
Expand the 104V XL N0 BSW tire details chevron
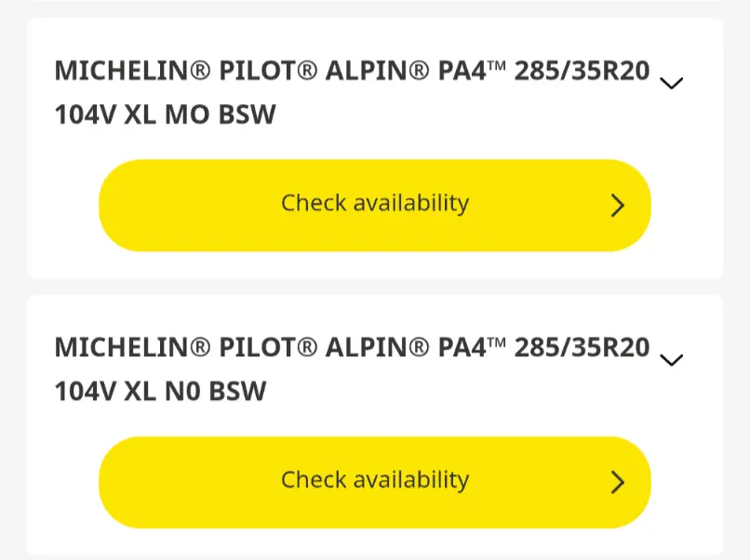tap(671, 360)
